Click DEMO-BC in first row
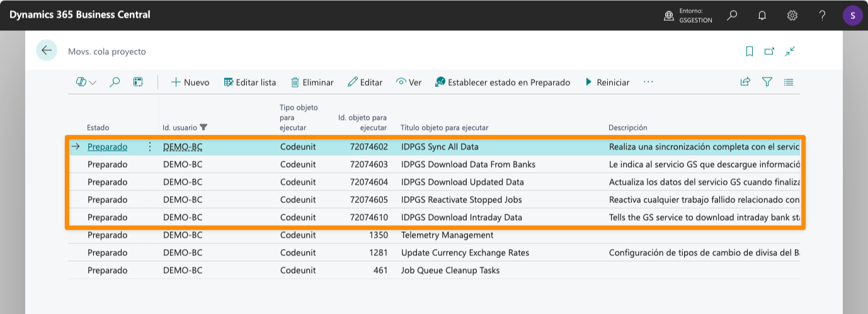This screenshot has width=868, height=314. [x=183, y=147]
